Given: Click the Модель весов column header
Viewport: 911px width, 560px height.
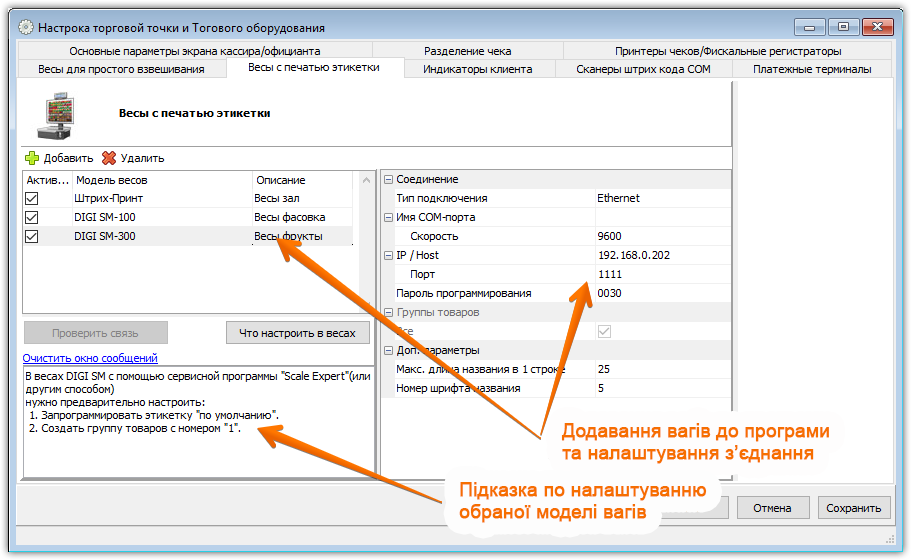Looking at the screenshot, I should [162, 180].
